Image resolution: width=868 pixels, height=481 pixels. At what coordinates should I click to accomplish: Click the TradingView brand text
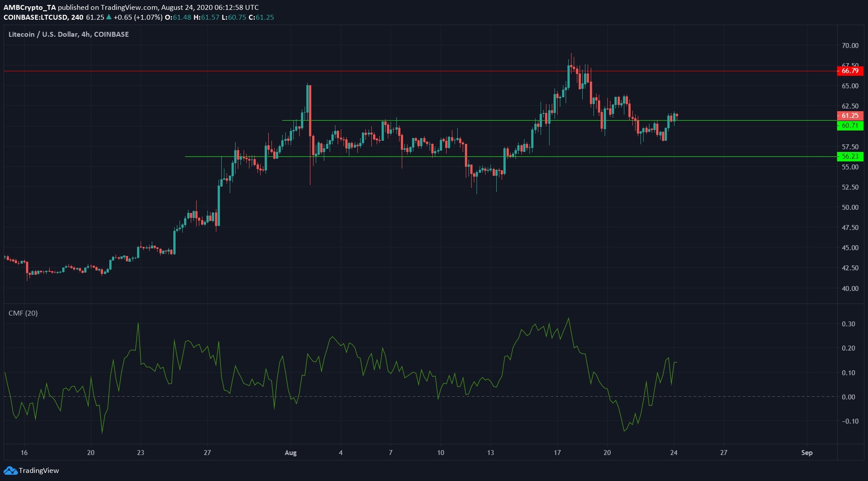pyautogui.click(x=39, y=470)
